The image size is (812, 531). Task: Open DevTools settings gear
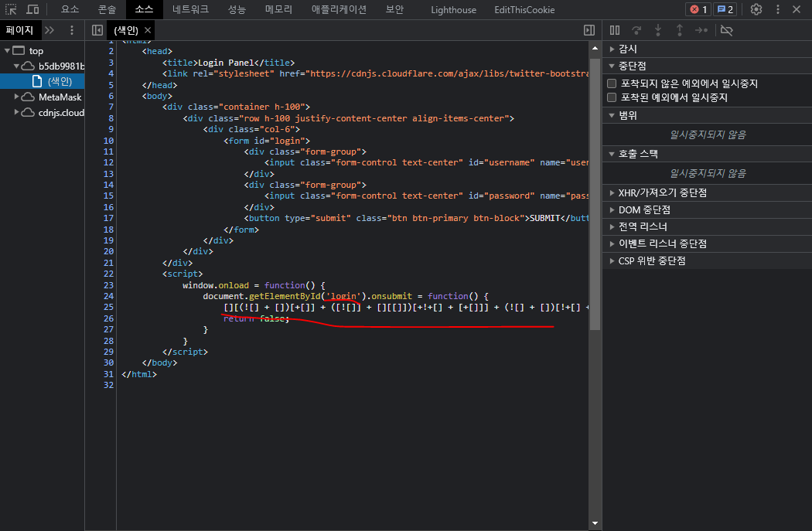pyautogui.click(x=756, y=9)
